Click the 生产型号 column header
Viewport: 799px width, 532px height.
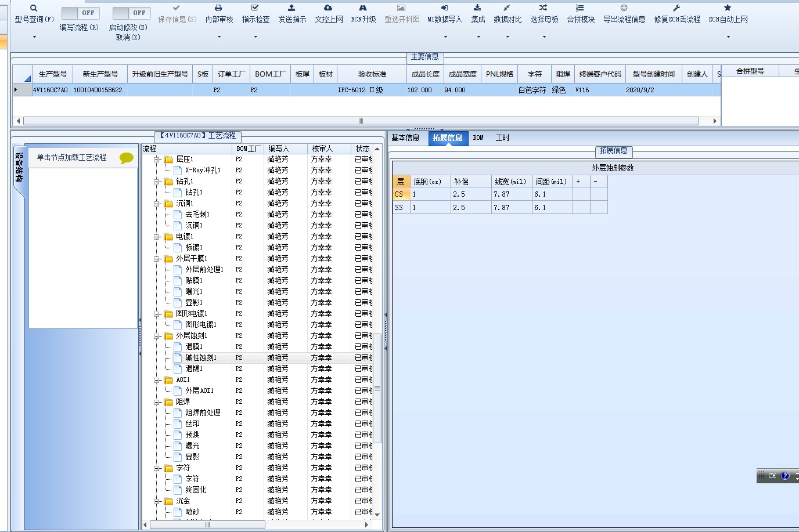coord(52,74)
